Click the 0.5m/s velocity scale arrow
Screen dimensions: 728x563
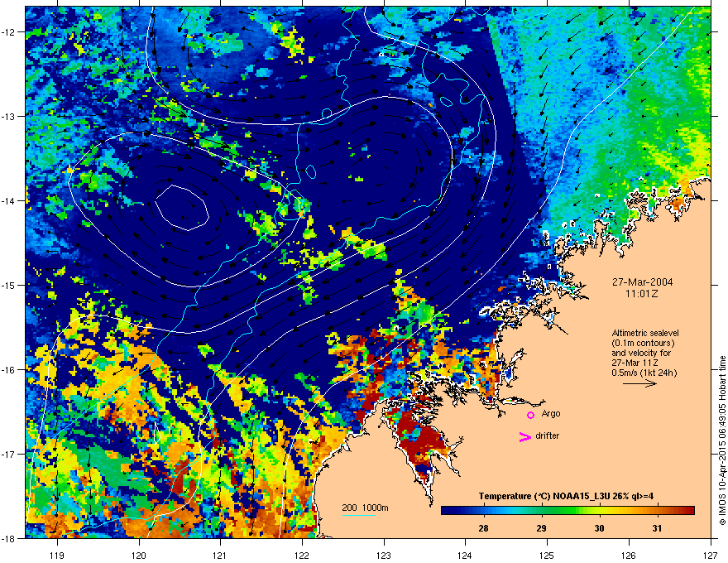(639, 383)
